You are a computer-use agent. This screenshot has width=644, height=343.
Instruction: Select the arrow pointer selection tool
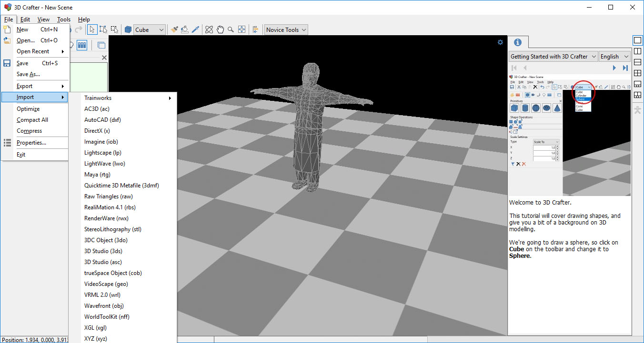(x=92, y=29)
